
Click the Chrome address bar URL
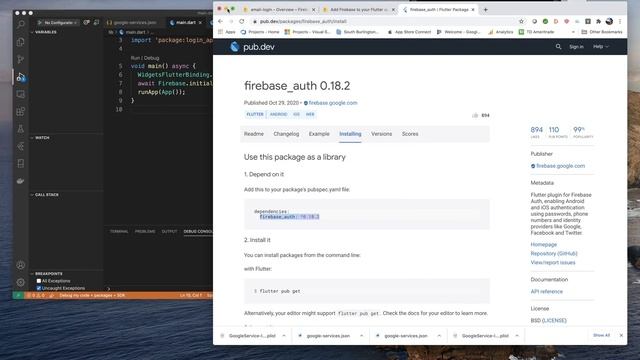pos(303,21)
